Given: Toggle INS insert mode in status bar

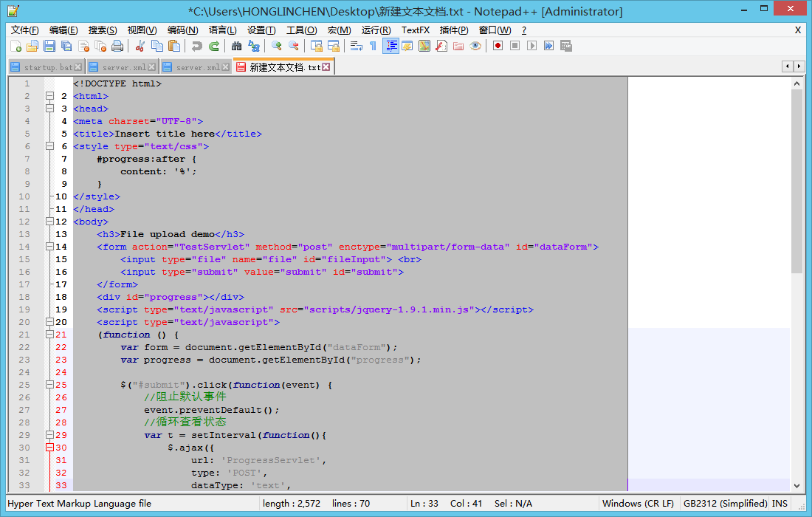Looking at the screenshot, I should pos(780,504).
